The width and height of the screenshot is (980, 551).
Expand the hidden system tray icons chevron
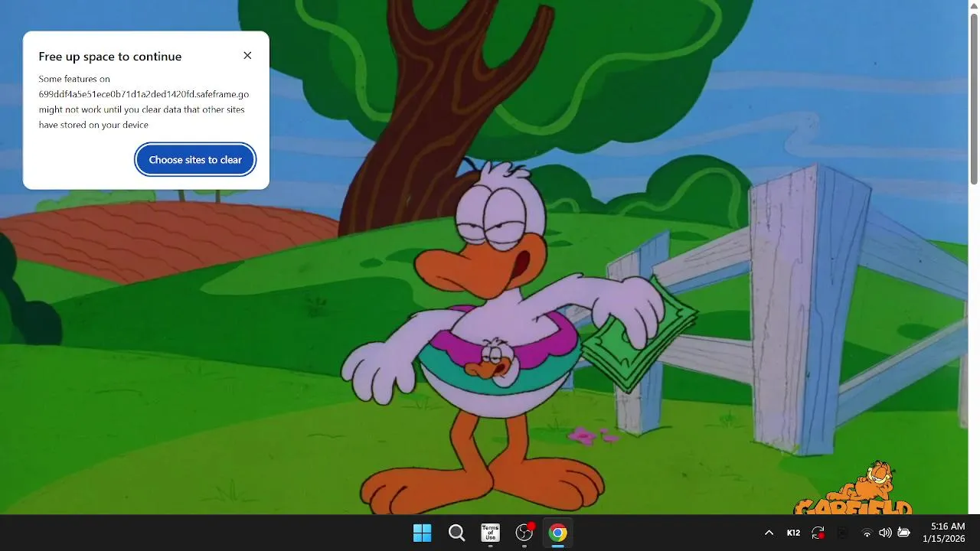tap(769, 533)
